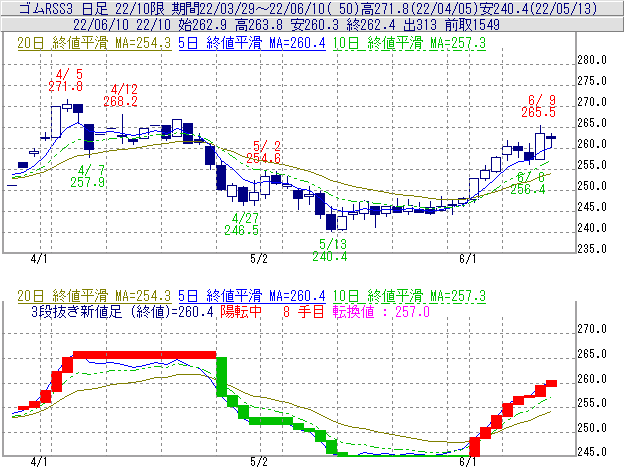Click the '6/8 256.4' trough label

tap(528, 183)
